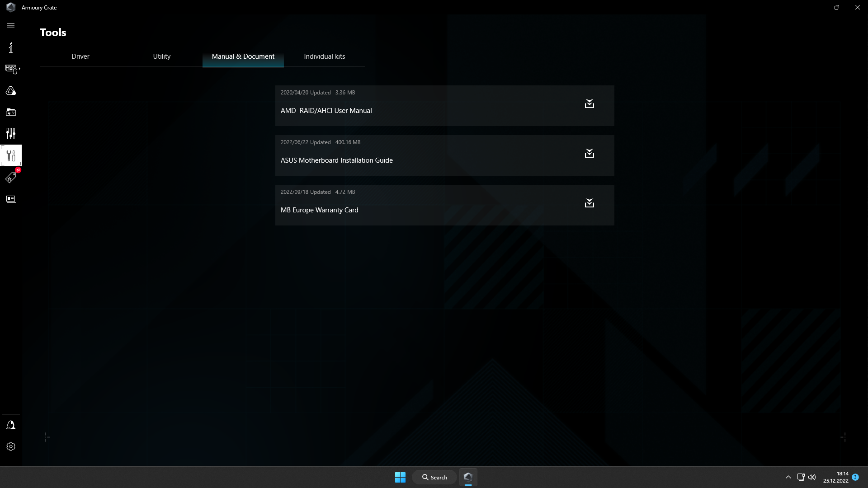The width and height of the screenshot is (868, 488).
Task: Open the Individual kits tab
Action: [324, 56]
